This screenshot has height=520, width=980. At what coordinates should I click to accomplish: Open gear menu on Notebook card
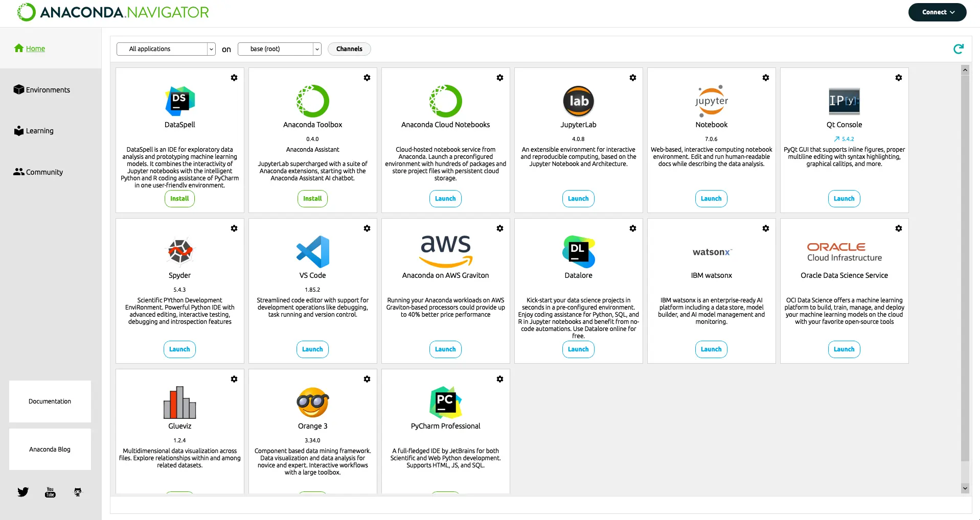(766, 78)
